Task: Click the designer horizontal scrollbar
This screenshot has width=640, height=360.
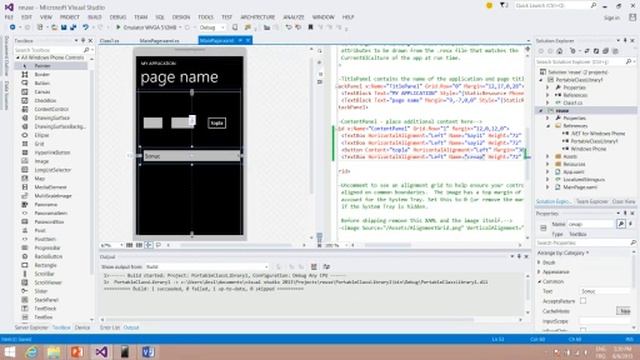Action: (236, 245)
